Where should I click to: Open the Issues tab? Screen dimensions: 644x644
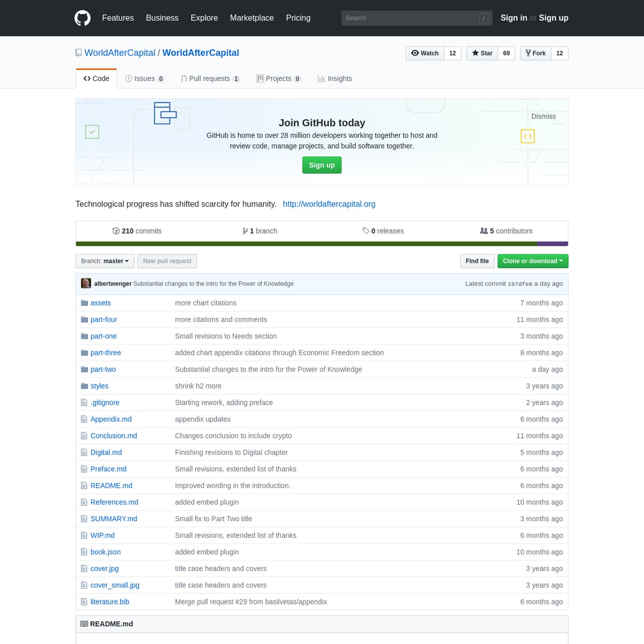pos(145,78)
